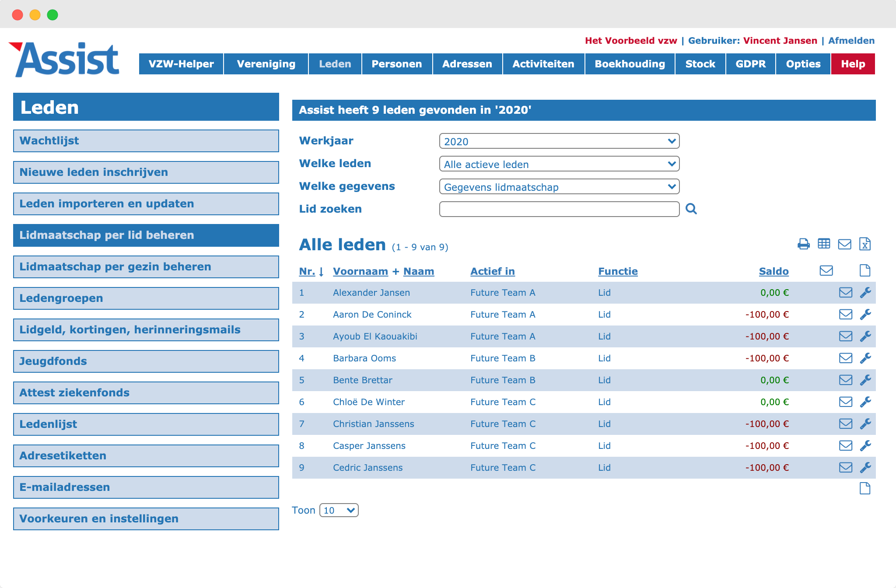Click the document icon below the table
Screen dimensions: 896x588
[865, 488]
